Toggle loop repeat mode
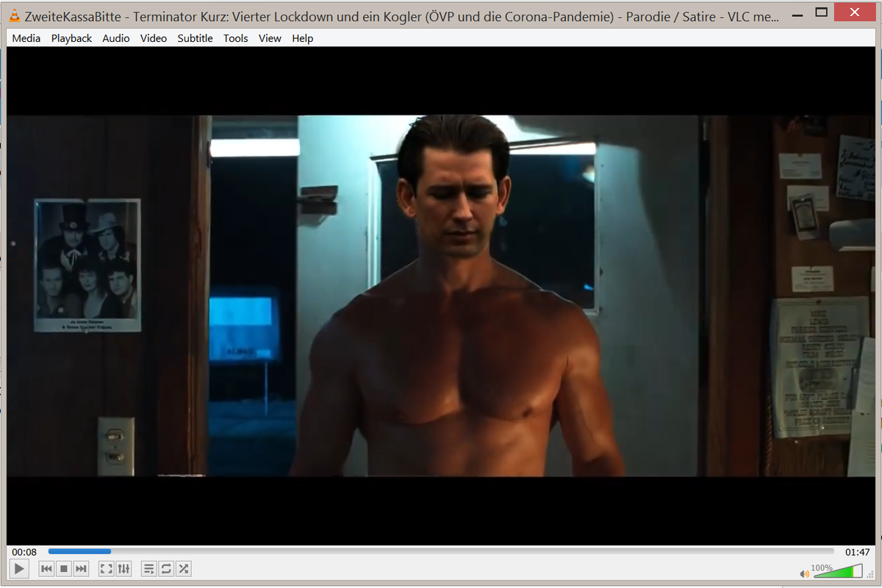 click(166, 568)
